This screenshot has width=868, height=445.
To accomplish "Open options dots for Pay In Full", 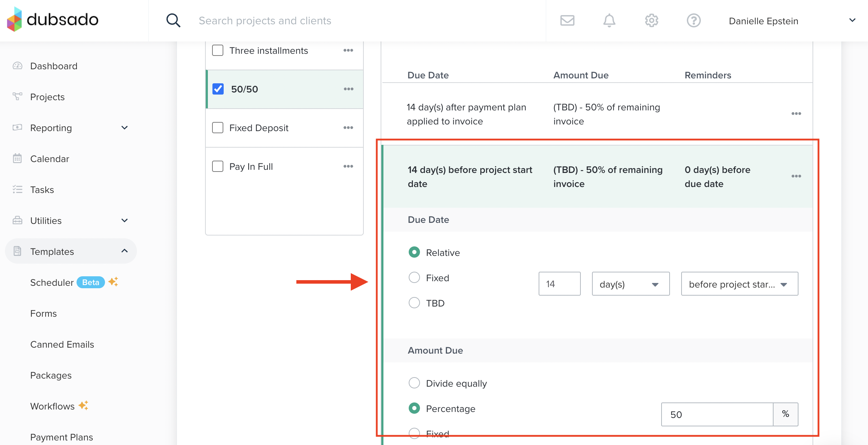I will pyautogui.click(x=348, y=166).
